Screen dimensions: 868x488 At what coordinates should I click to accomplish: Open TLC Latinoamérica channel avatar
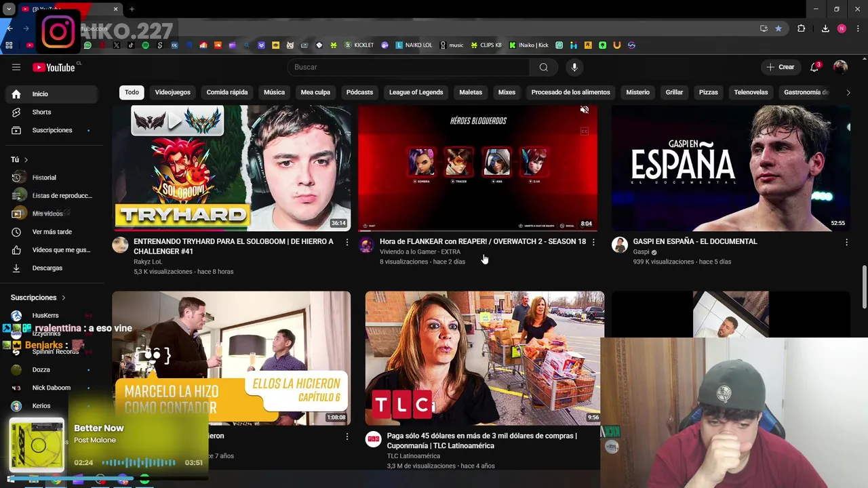374,439
